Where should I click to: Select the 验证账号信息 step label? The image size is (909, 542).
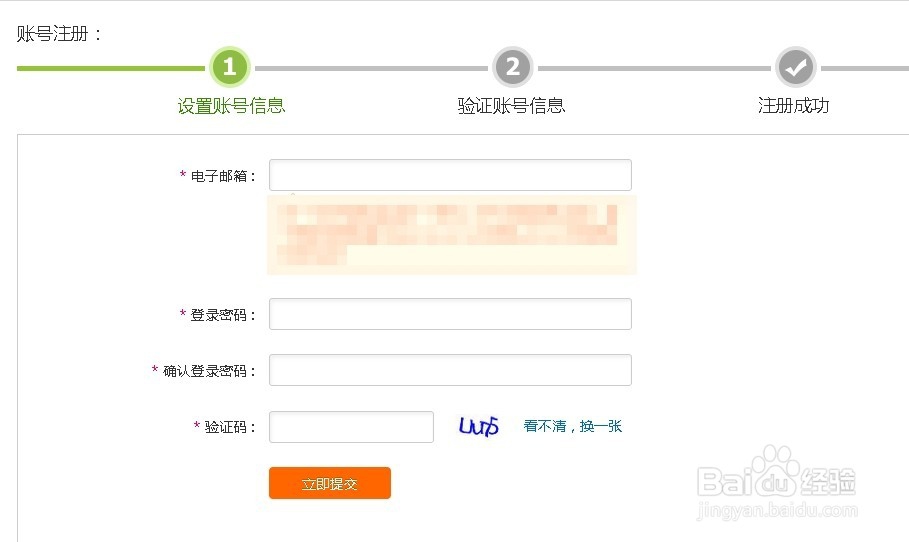pyautogui.click(x=511, y=106)
